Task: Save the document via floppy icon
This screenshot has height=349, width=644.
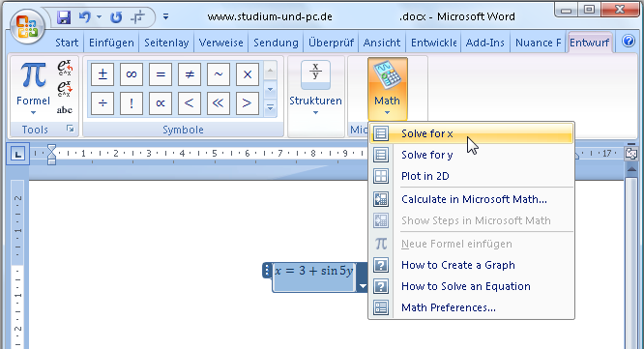Action: click(x=64, y=17)
